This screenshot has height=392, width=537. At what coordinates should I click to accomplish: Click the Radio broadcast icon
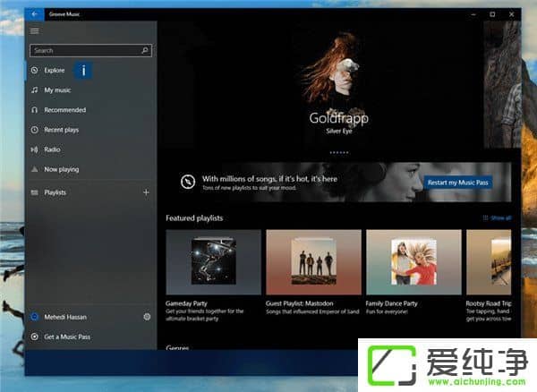tap(34, 149)
